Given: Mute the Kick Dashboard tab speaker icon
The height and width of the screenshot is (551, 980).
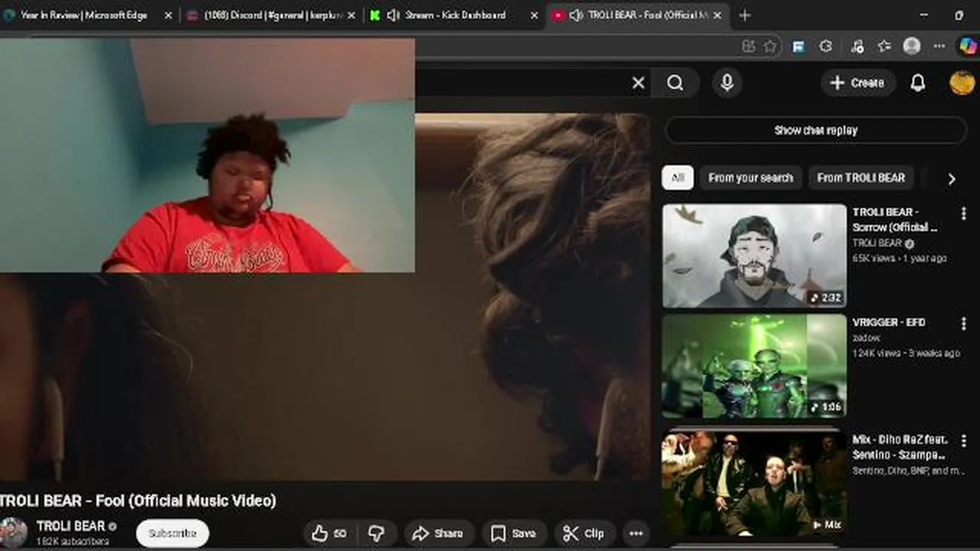Looking at the screenshot, I should coord(393,15).
